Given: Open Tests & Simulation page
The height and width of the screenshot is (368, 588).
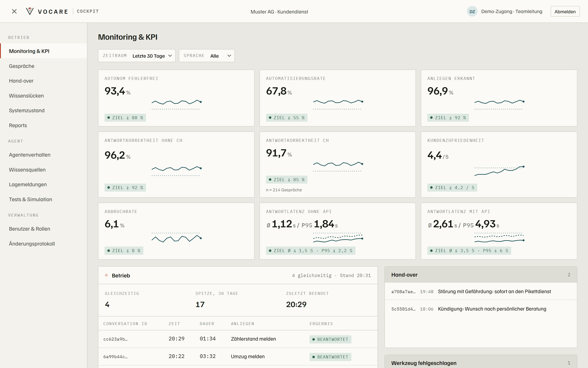Looking at the screenshot, I should [x=44, y=199].
